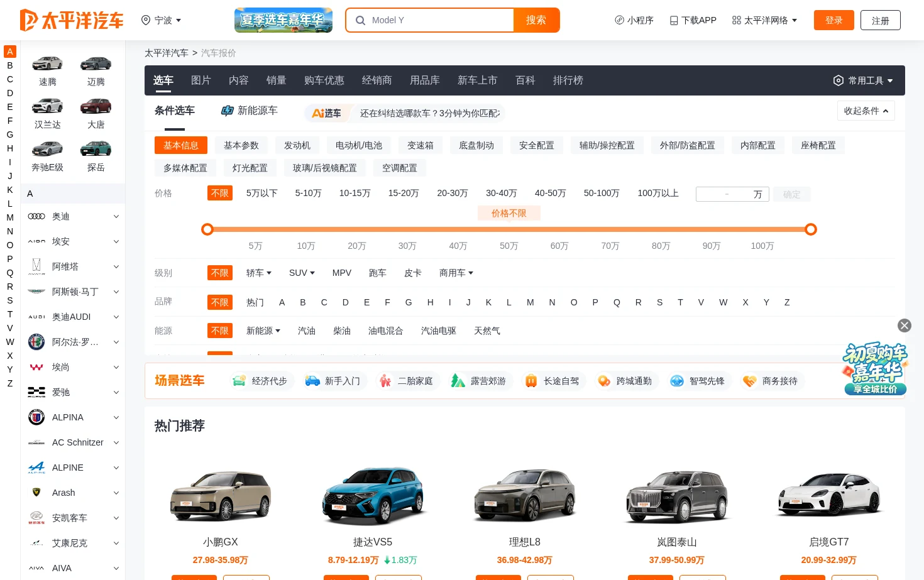
Task: Click the 阿维塔 brand logo
Action: tap(36, 266)
